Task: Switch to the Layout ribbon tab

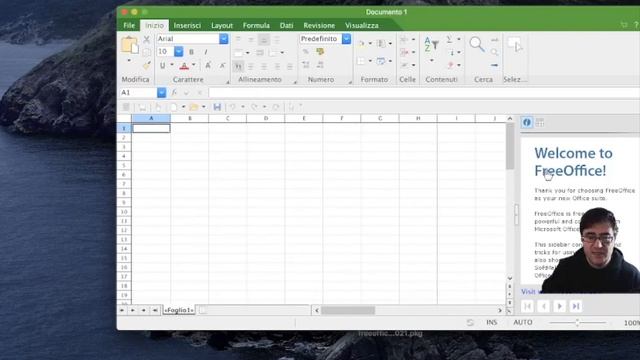Action: click(x=222, y=25)
